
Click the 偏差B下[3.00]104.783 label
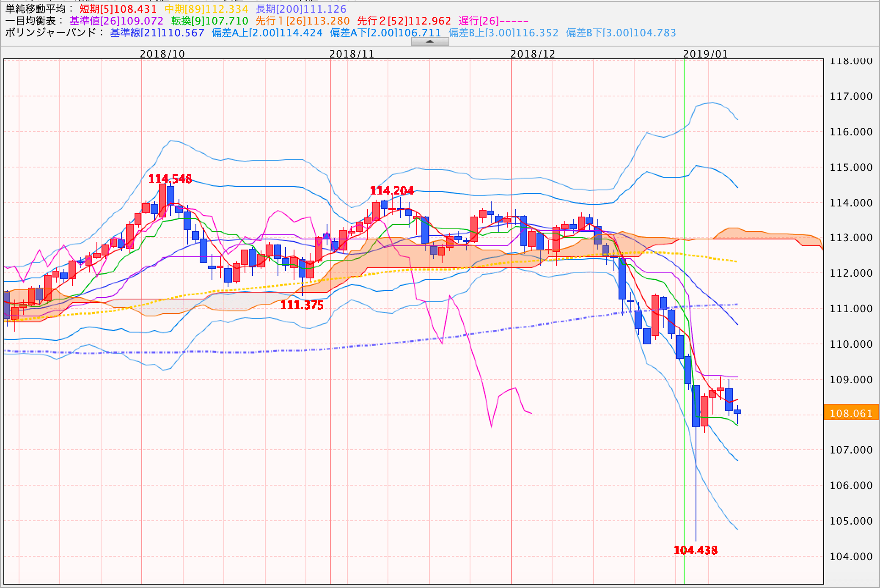pos(621,33)
